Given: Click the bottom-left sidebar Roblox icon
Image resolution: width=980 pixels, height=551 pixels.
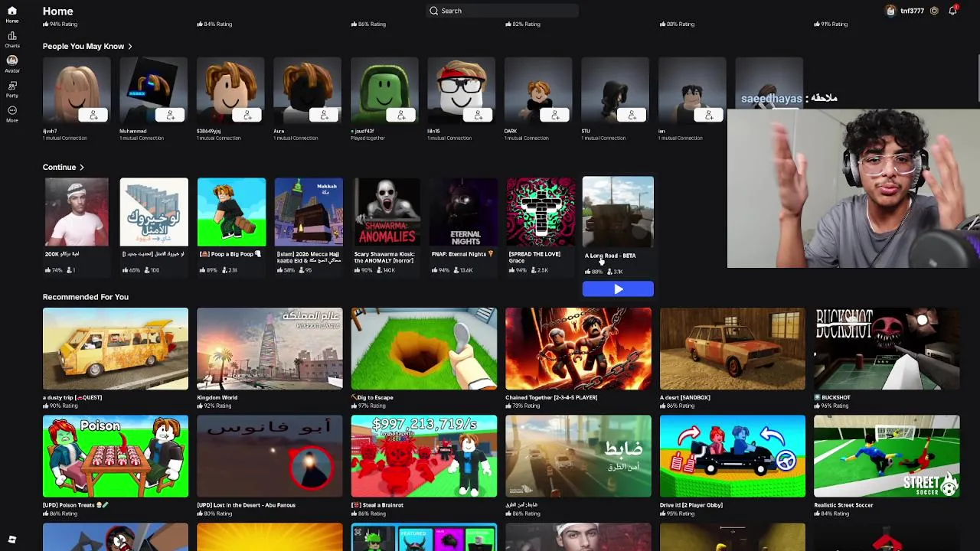Looking at the screenshot, I should (11, 540).
